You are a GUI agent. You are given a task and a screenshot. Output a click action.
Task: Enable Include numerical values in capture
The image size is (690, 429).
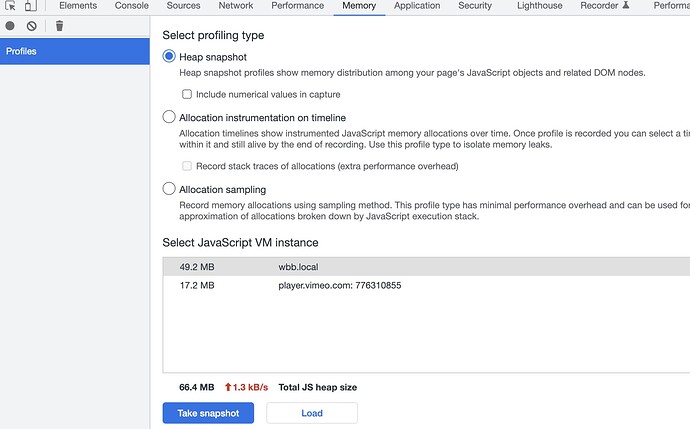pos(187,94)
